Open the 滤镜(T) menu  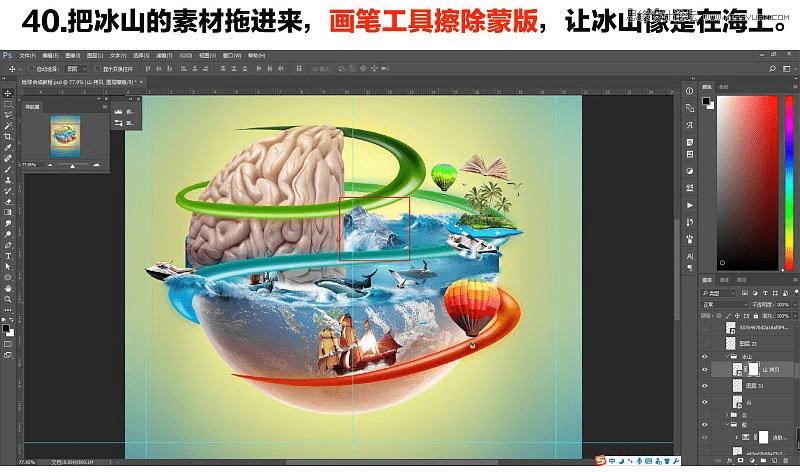point(163,55)
